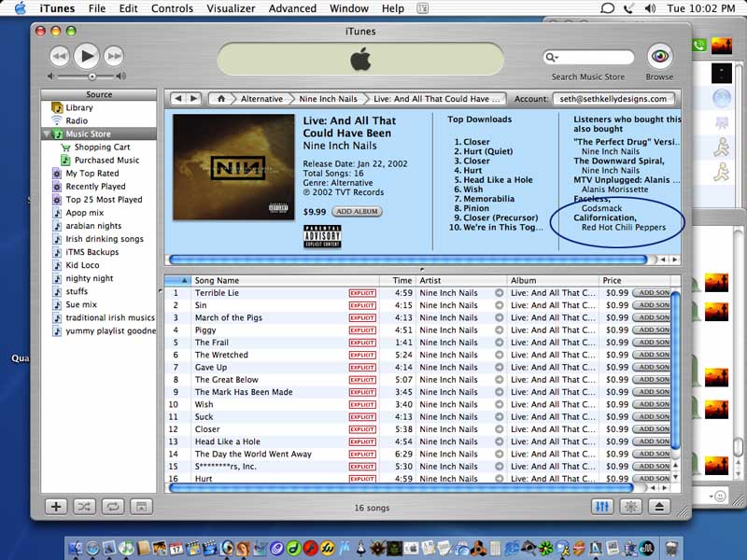Open the Shopping Cart

coord(102,147)
